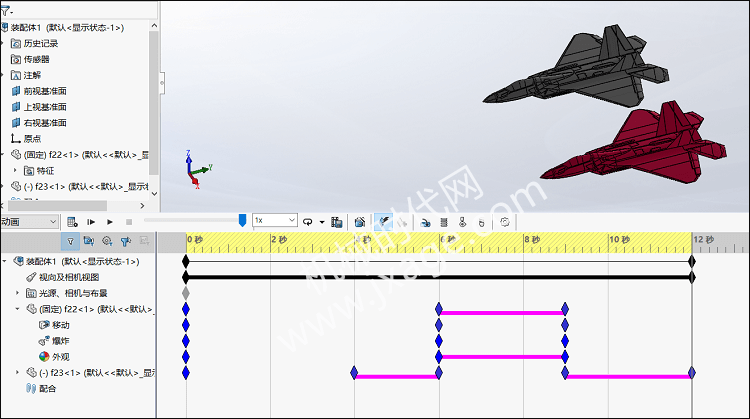
Task: Expand 光源、相机与布景 in the motion tree
Action: click(x=17, y=293)
